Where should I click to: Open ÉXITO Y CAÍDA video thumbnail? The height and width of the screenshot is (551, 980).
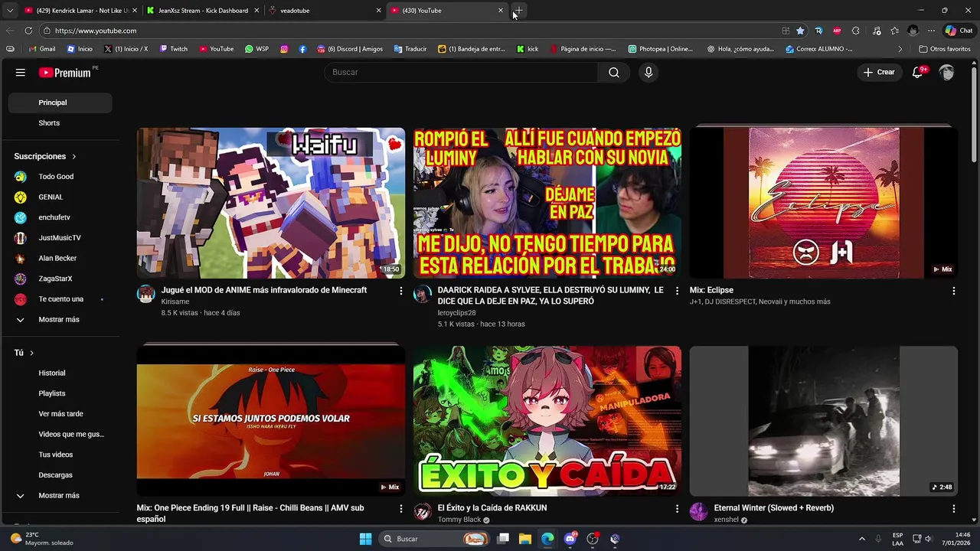pos(547,421)
